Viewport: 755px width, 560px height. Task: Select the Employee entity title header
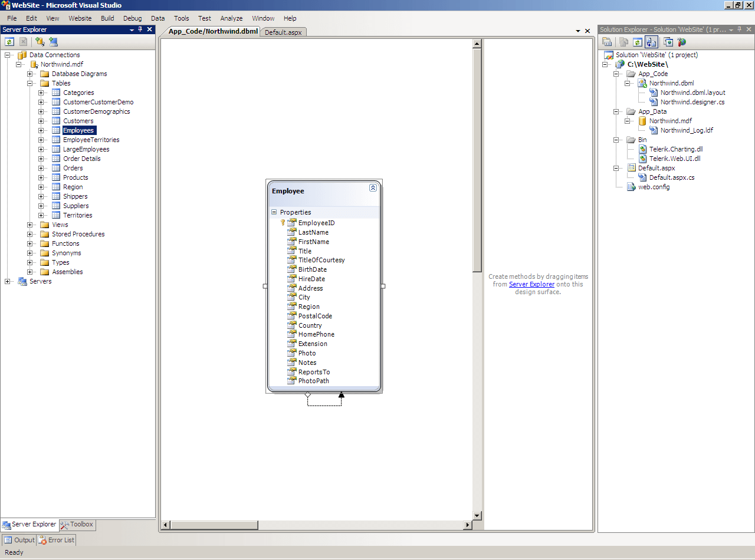tap(288, 191)
